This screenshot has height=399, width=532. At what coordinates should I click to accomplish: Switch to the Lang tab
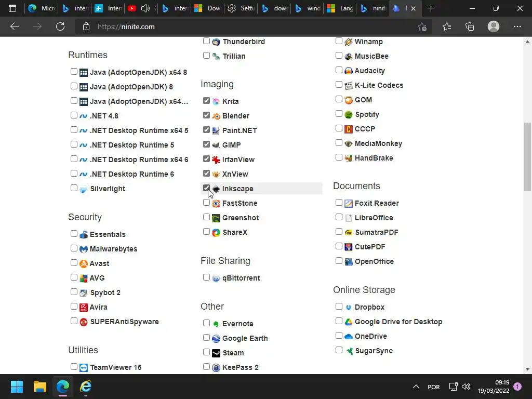pyautogui.click(x=341, y=8)
